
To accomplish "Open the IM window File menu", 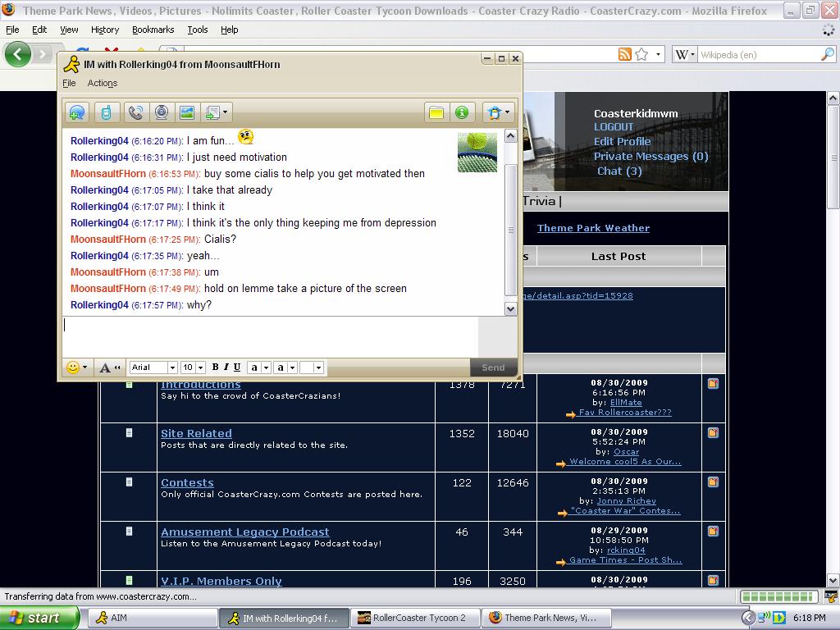I will (x=69, y=83).
